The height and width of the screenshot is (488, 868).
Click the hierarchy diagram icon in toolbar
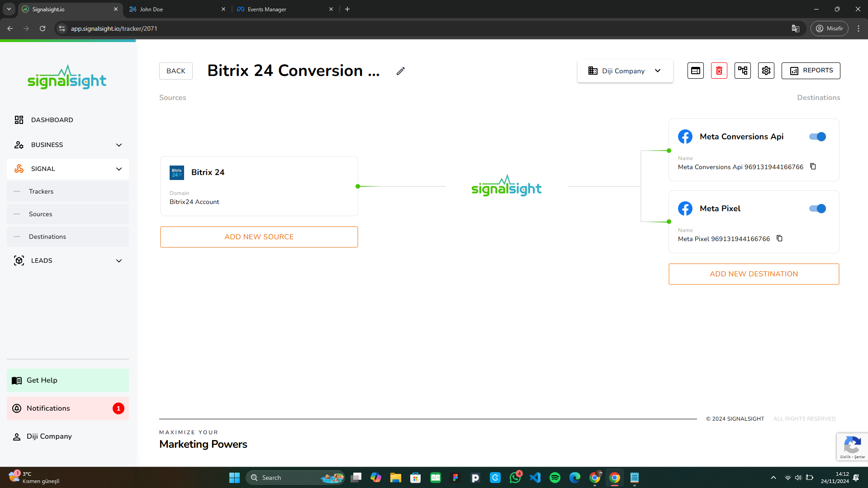click(742, 71)
